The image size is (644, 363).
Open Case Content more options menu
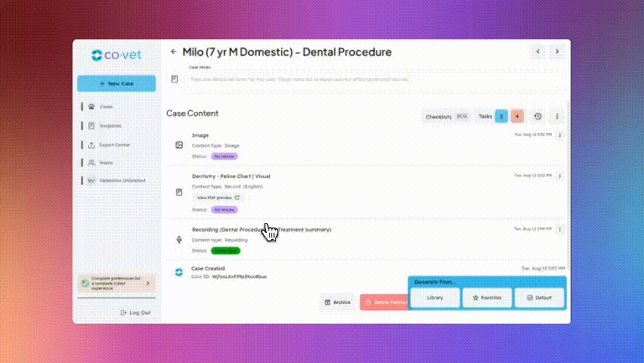pyautogui.click(x=557, y=116)
